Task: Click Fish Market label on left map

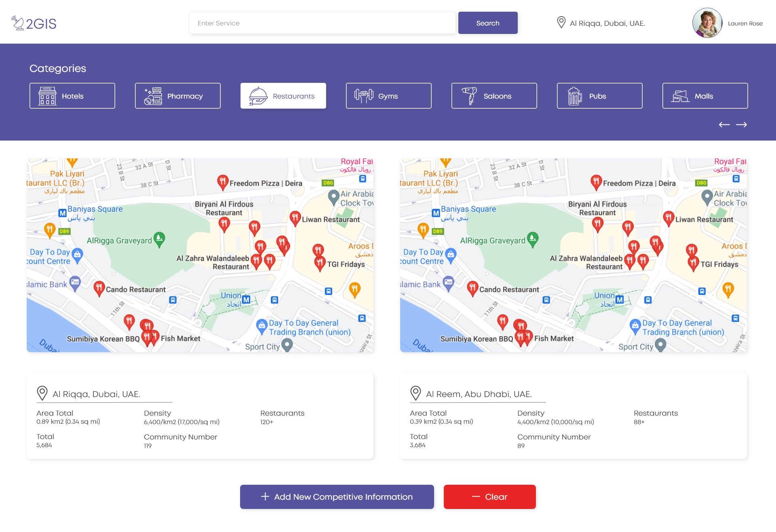Action: coord(180,338)
